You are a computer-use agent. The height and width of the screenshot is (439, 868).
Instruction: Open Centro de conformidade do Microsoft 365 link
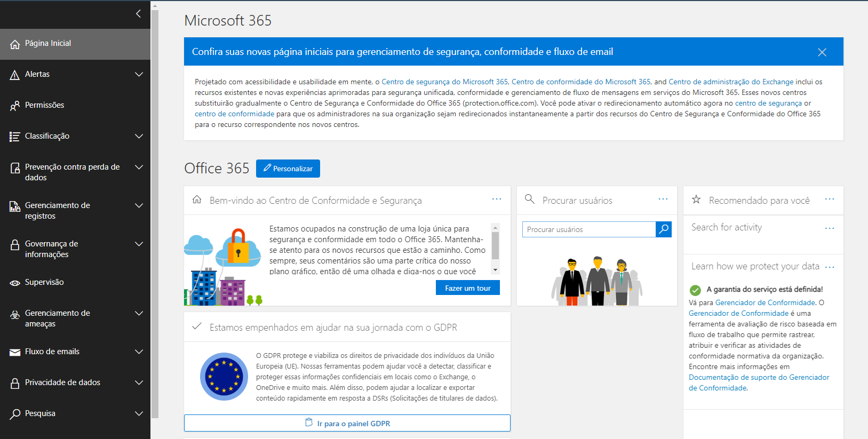pos(581,82)
